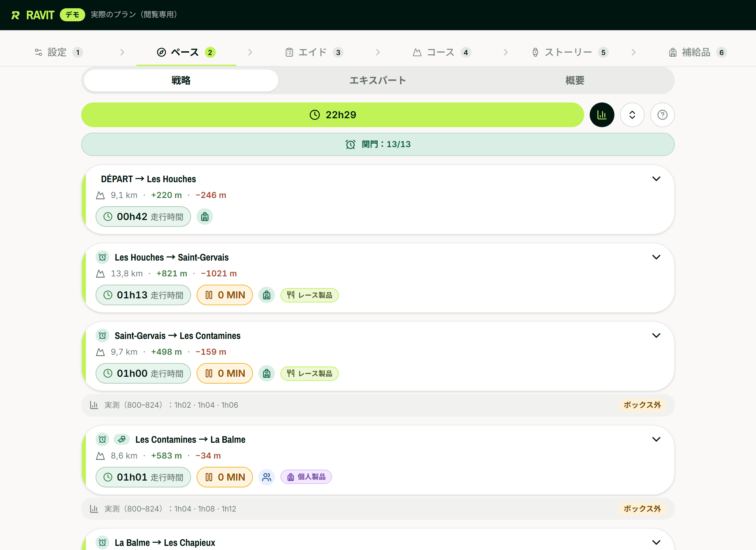Click backpack icon in Les Houches → Saint-Gervais card
Image resolution: width=756 pixels, height=550 pixels.
267,295
